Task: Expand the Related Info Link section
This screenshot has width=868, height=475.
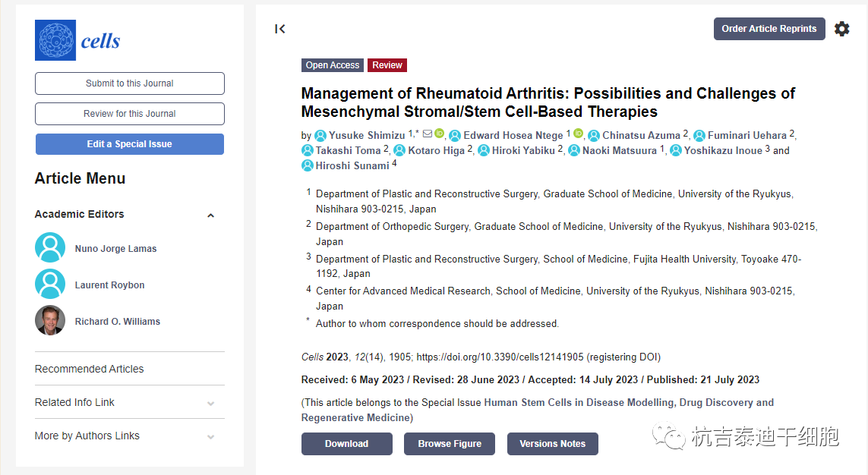Action: tap(210, 403)
